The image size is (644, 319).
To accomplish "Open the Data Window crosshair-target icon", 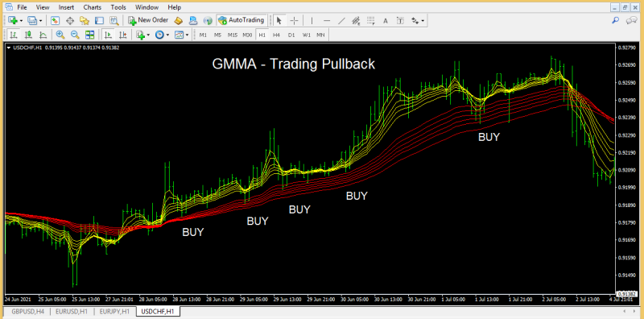I will [70, 20].
